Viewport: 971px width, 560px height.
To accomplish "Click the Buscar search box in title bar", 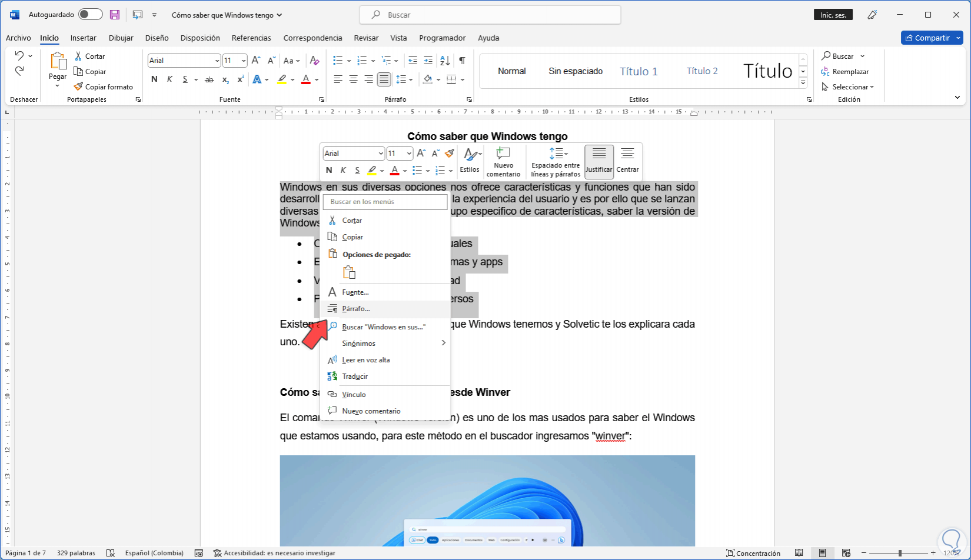I will click(490, 15).
